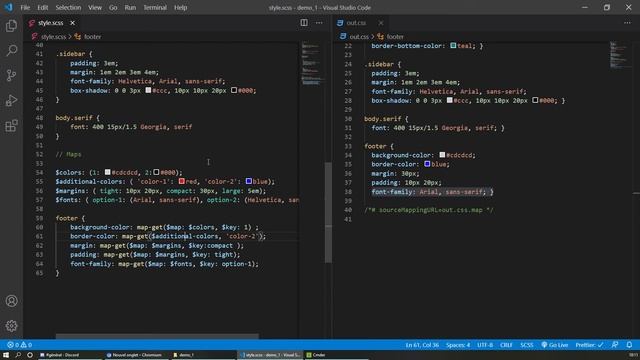Click the '// Maps' comment line
Screen dimensions: 640x360
coord(69,154)
